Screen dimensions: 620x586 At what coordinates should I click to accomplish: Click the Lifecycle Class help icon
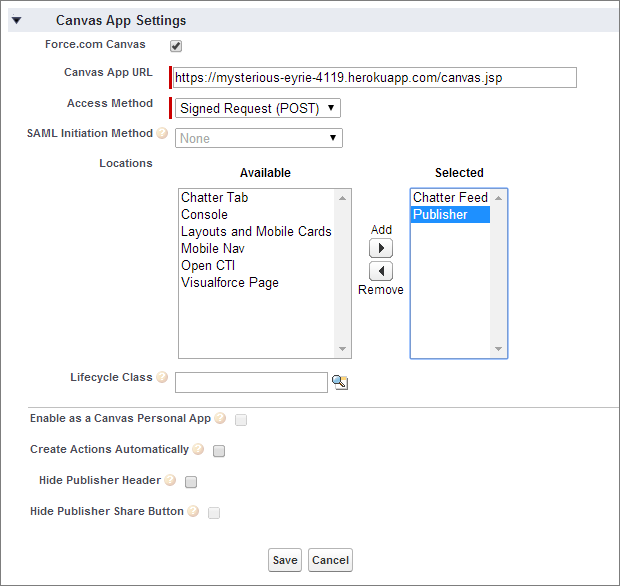[162, 377]
